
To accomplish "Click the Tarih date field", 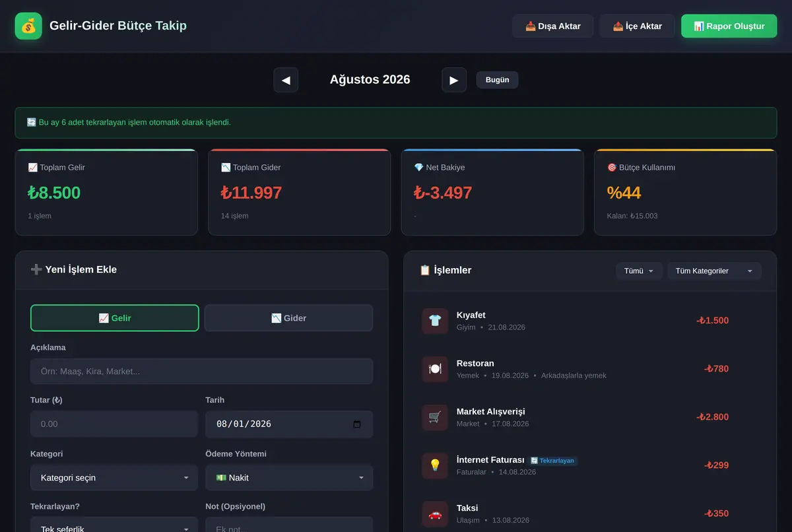I will click(289, 424).
